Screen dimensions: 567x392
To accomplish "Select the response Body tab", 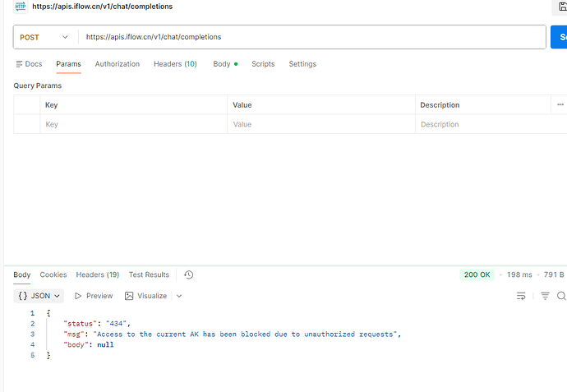I will 22,274.
